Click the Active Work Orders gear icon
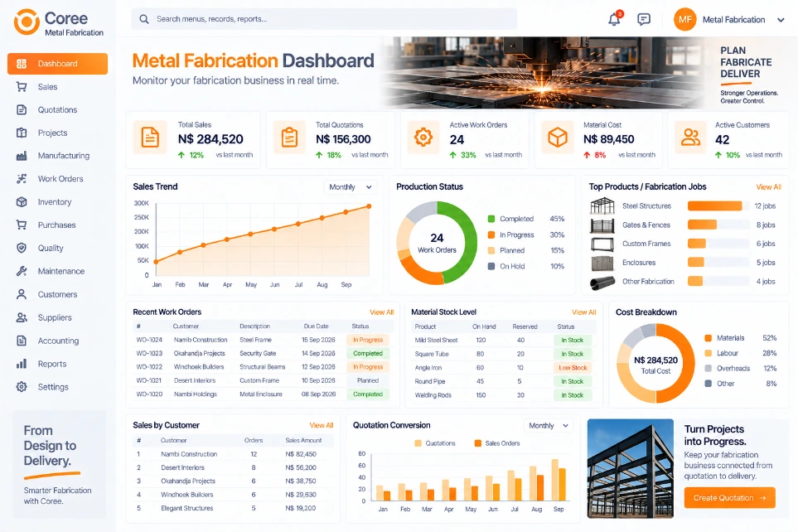 (x=423, y=138)
